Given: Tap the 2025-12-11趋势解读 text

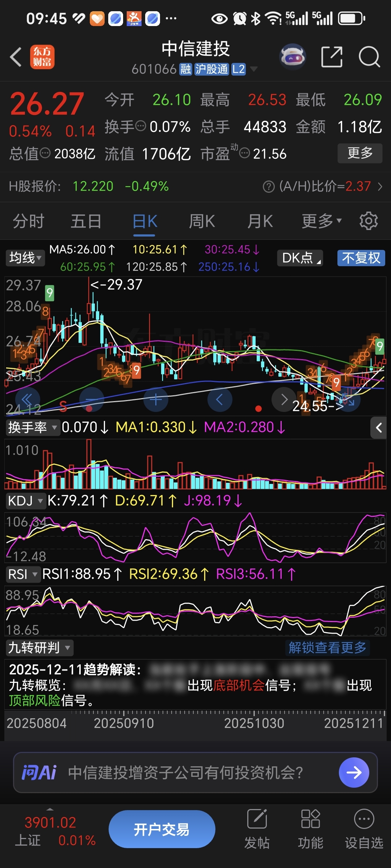Looking at the screenshot, I should click(x=75, y=669).
